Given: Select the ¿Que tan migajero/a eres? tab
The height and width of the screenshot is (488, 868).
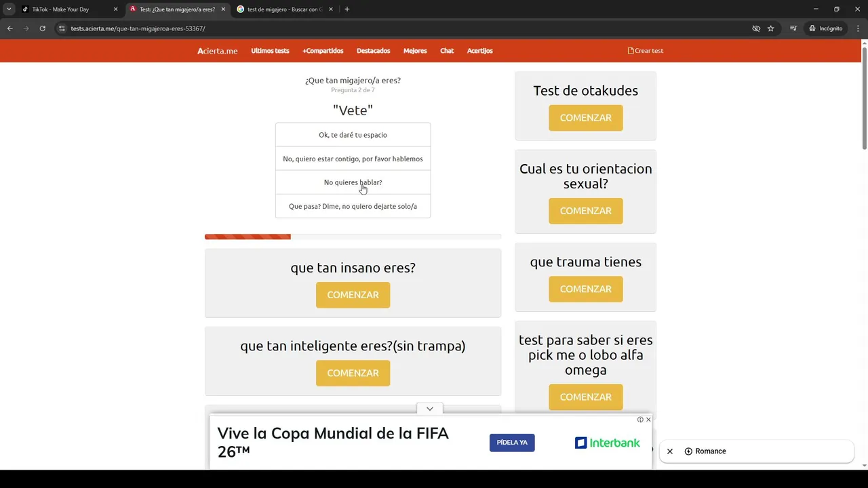Looking at the screenshot, I should coord(177,9).
